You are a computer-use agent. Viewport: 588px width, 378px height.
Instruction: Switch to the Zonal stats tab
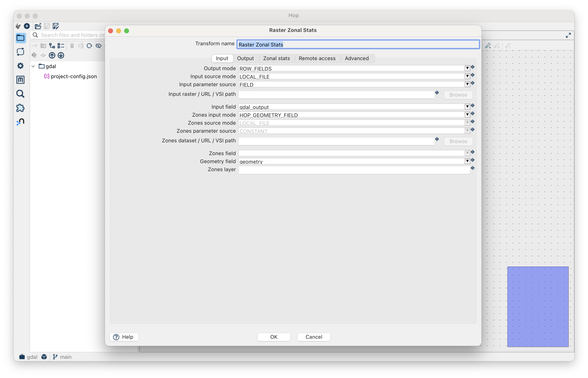(x=276, y=58)
